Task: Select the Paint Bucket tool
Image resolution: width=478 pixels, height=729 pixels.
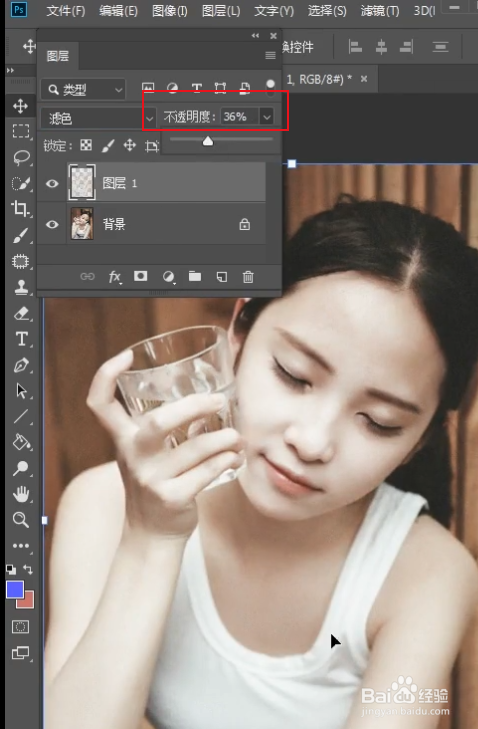Action: tap(21, 442)
